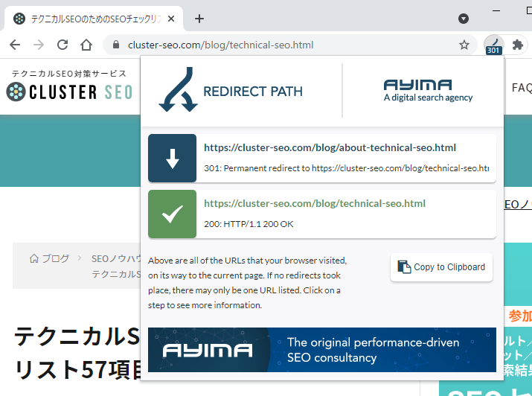Viewport: 532px width, 396px height.
Task: Select the 200 OK checkmark step icon
Action: point(173,214)
